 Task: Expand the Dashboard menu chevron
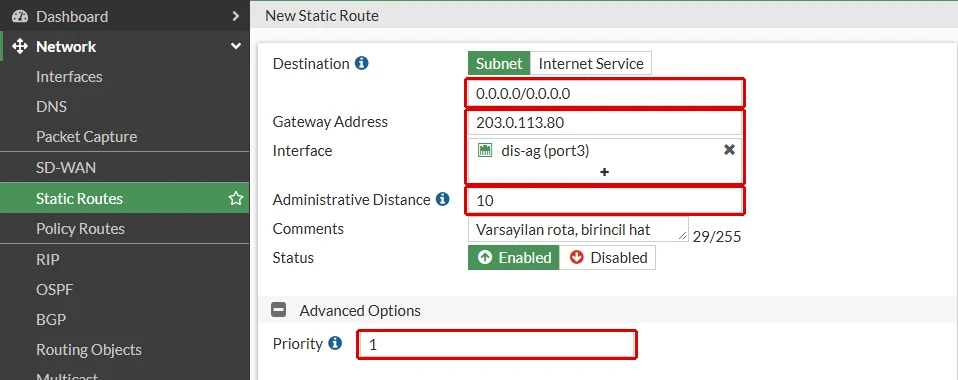click(236, 16)
